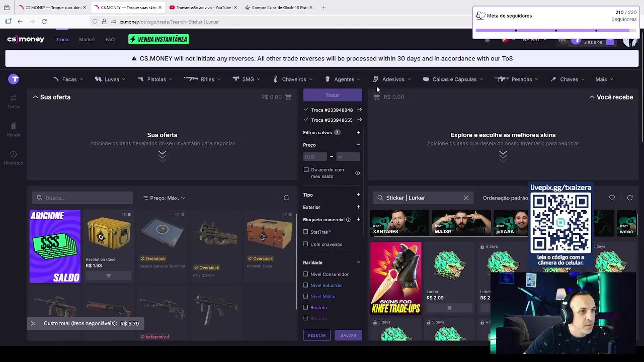
Task: Expand the Pistolas category dropdown
Action: (x=155, y=79)
